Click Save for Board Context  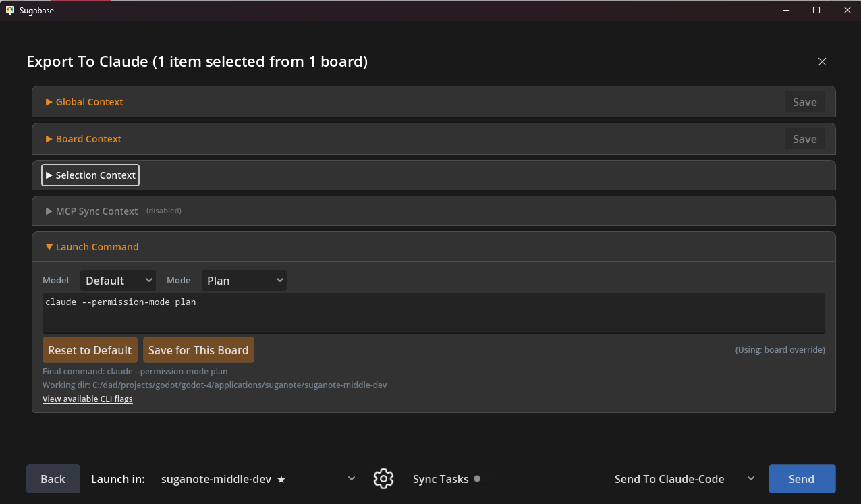804,139
